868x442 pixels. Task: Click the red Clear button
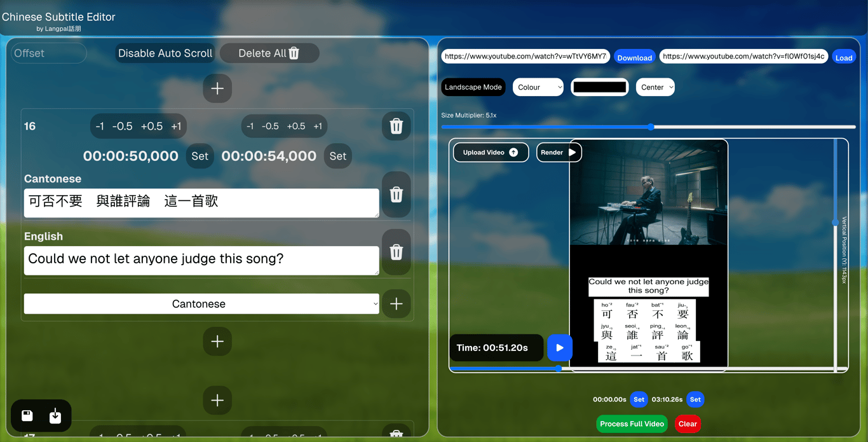pyautogui.click(x=688, y=424)
